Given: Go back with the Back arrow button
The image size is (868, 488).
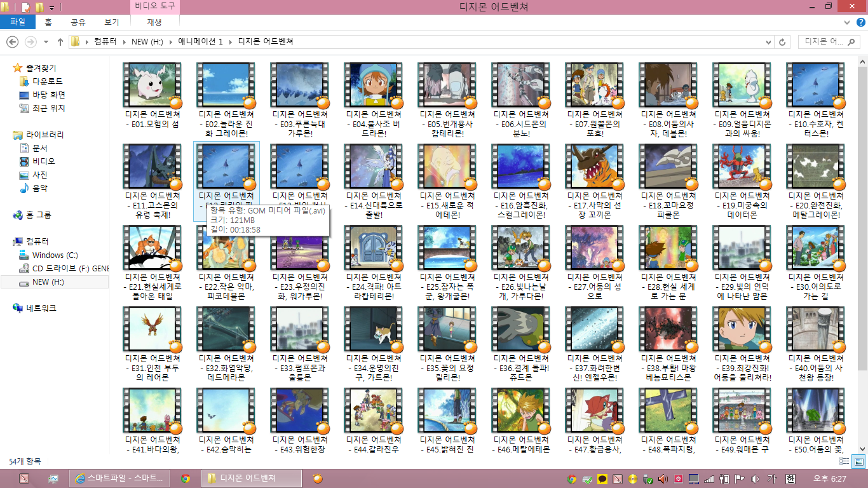Looking at the screenshot, I should tap(12, 42).
